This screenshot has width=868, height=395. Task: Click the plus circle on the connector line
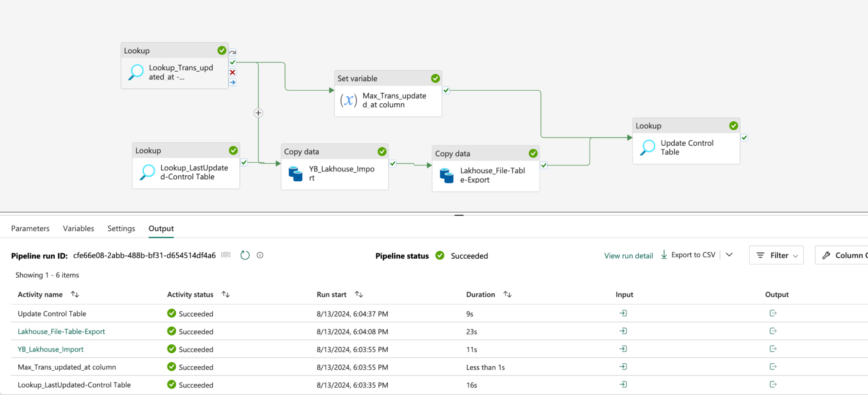[258, 113]
